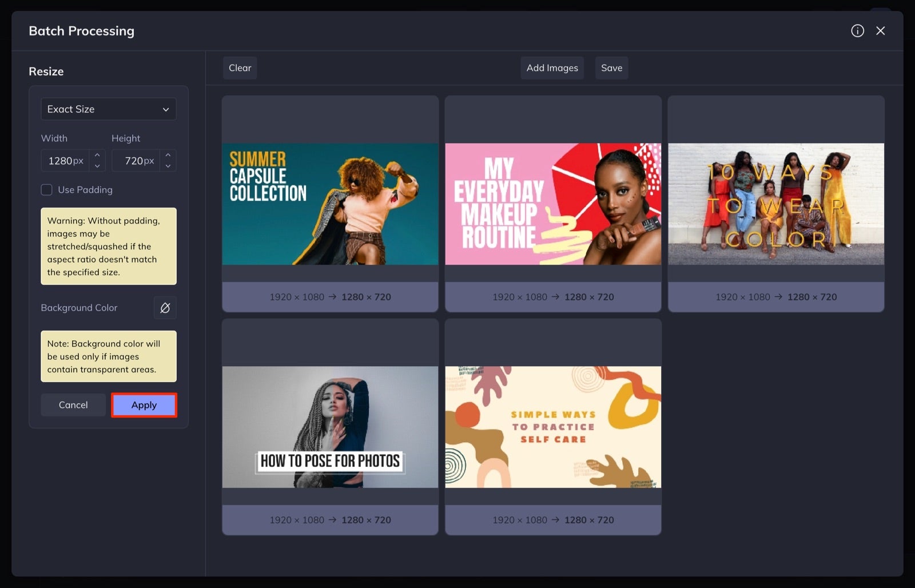Click the Apply button
Viewport: 915px width, 588px height.
tap(144, 405)
